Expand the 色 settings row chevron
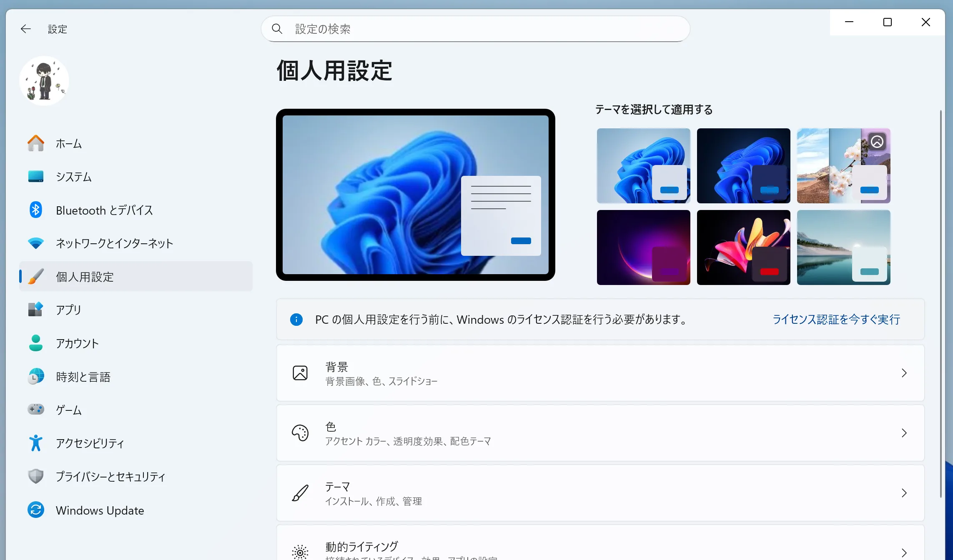Image resolution: width=953 pixels, height=560 pixels. (904, 433)
